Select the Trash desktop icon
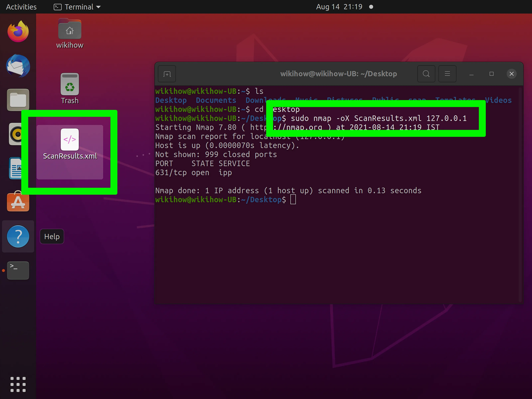This screenshot has height=399, width=532. [70, 88]
